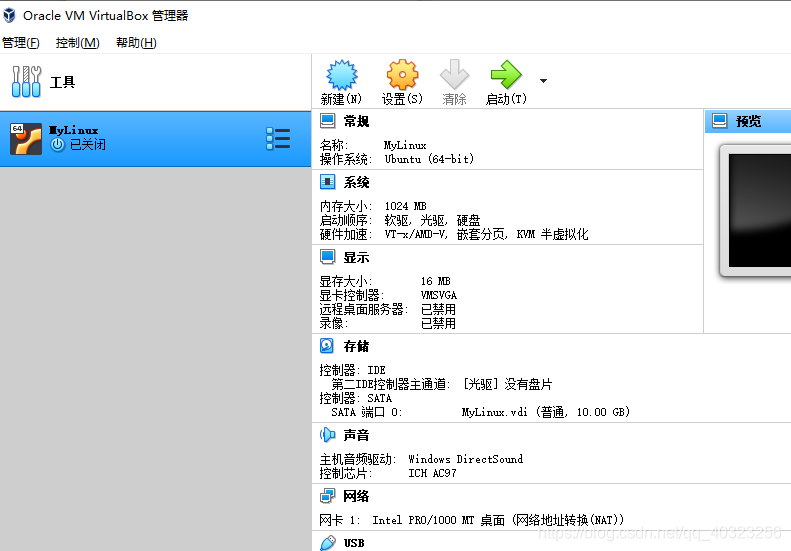Click the VM preview thumbnail screen
This screenshot has width=791, height=551.
(x=760, y=210)
